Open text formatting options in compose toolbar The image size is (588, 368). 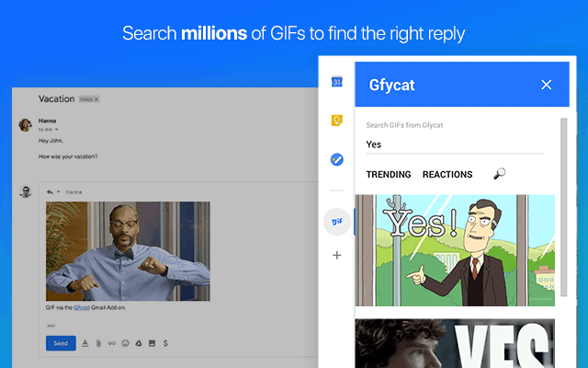point(85,343)
